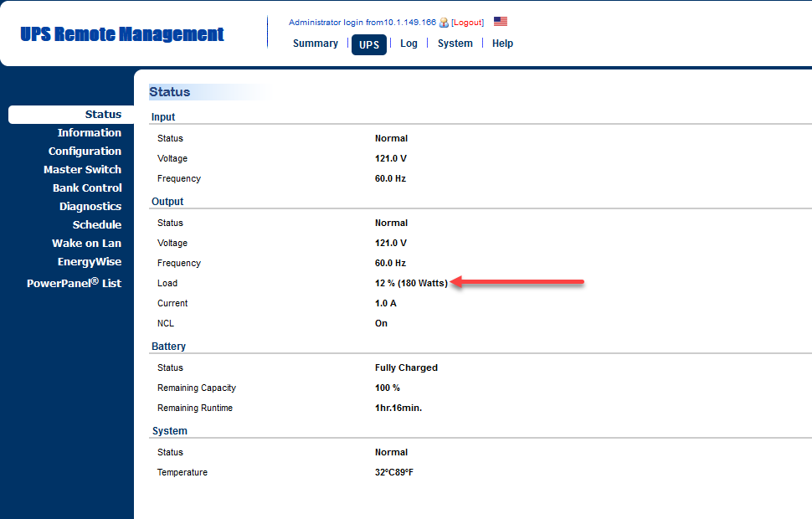Open Bank Control in sidebar
Image resolution: width=812 pixels, height=519 pixels.
pyautogui.click(x=87, y=188)
